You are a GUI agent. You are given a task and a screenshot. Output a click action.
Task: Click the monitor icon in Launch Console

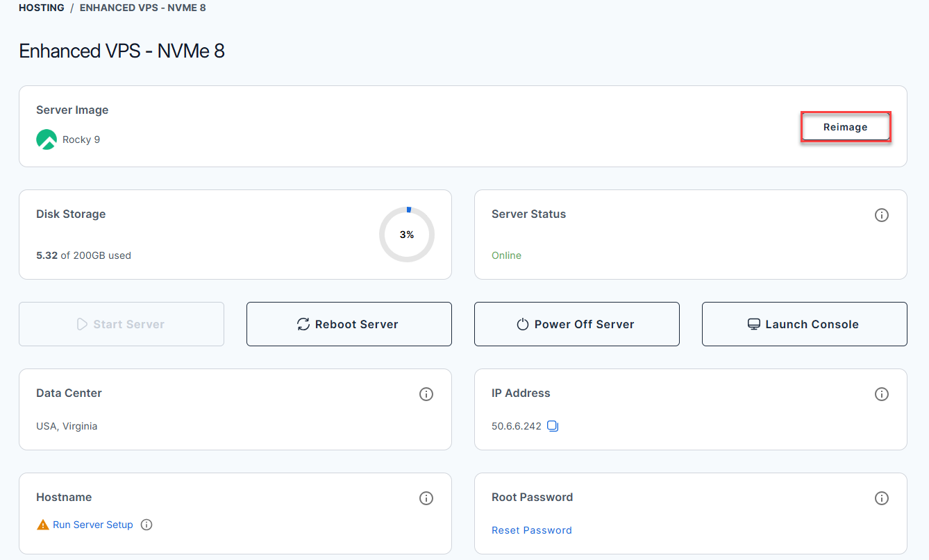(754, 323)
